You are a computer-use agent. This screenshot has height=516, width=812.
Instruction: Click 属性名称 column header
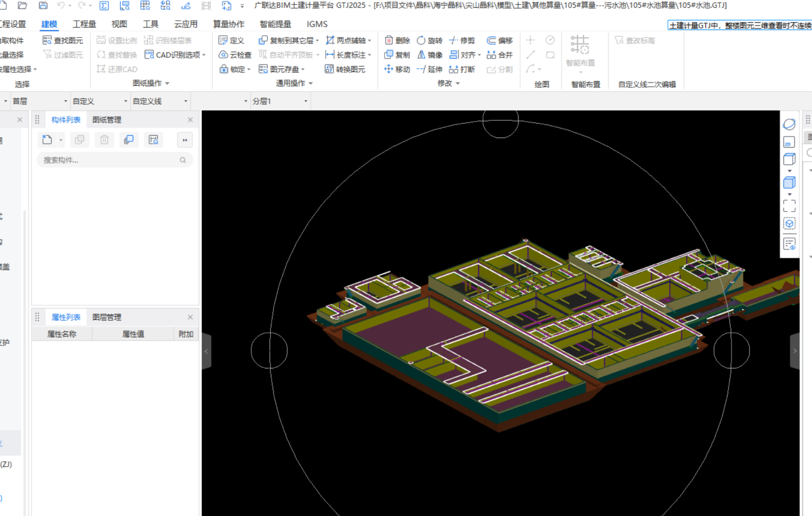62,334
